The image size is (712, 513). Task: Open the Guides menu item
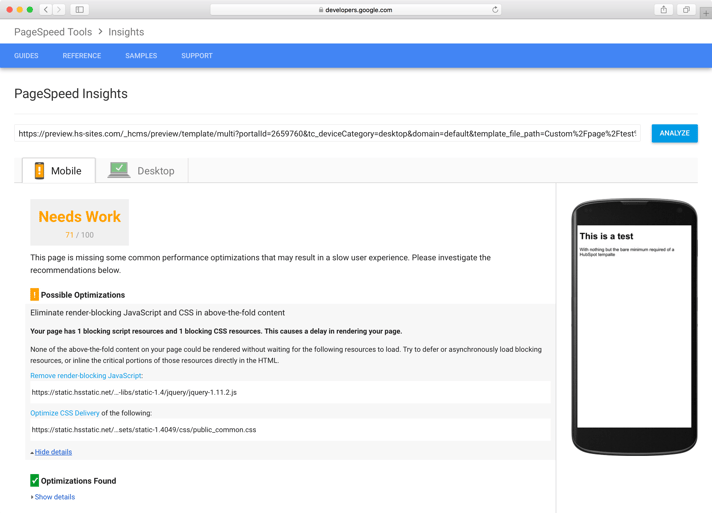point(26,56)
